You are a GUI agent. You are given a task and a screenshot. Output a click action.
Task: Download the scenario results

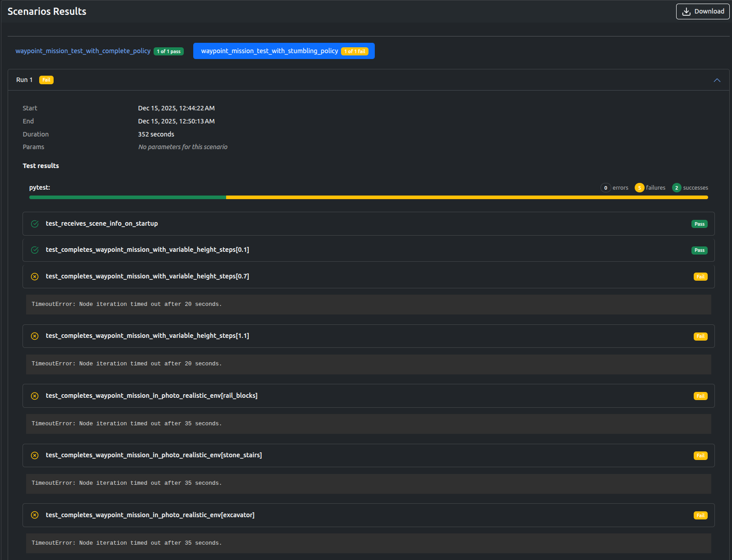click(x=702, y=12)
